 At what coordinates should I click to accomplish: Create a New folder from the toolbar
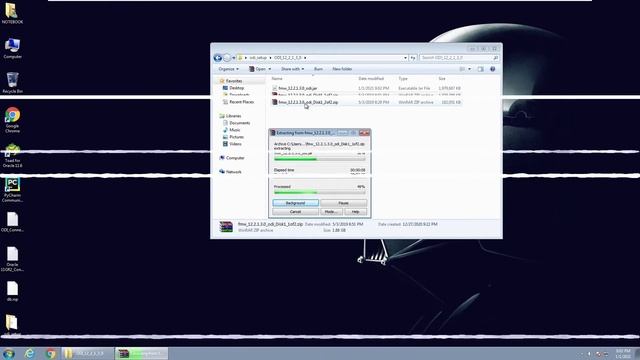(x=342, y=69)
